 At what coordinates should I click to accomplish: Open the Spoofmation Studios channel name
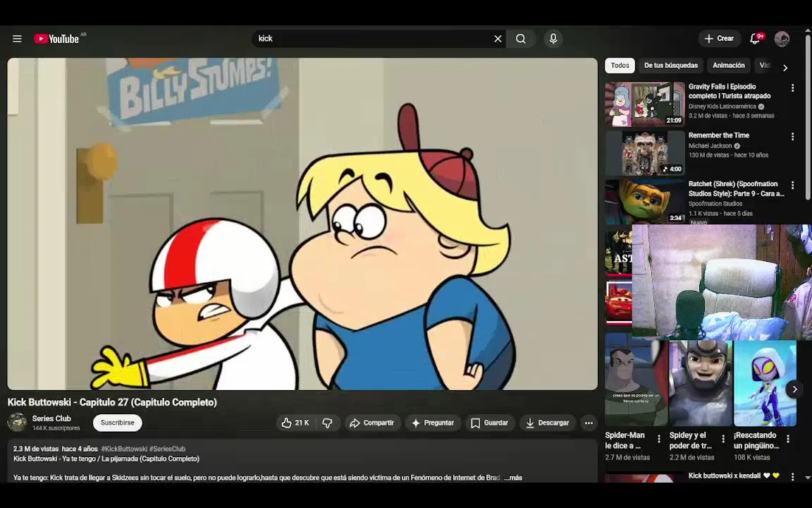click(x=715, y=204)
